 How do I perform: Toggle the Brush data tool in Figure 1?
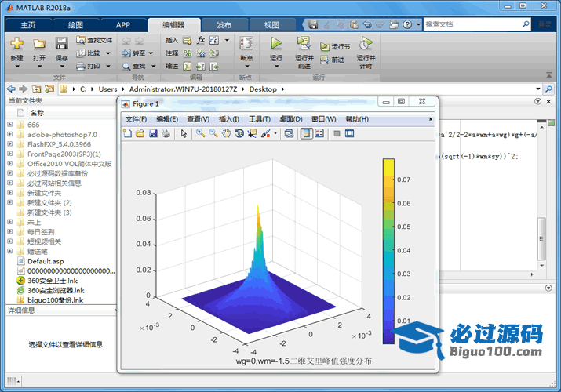pos(265,133)
